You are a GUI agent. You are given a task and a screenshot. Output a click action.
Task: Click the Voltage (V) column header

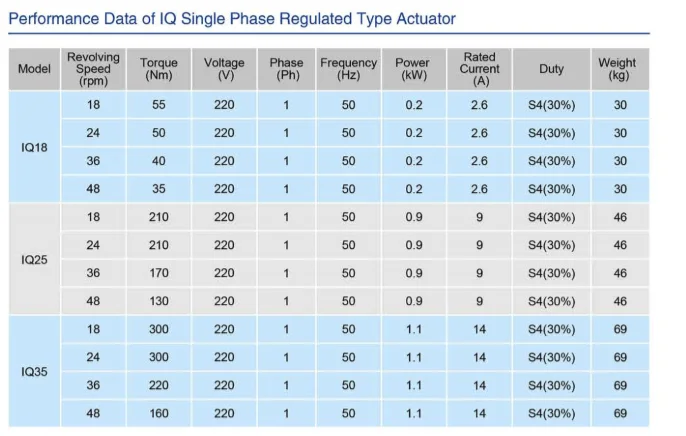[224, 69]
